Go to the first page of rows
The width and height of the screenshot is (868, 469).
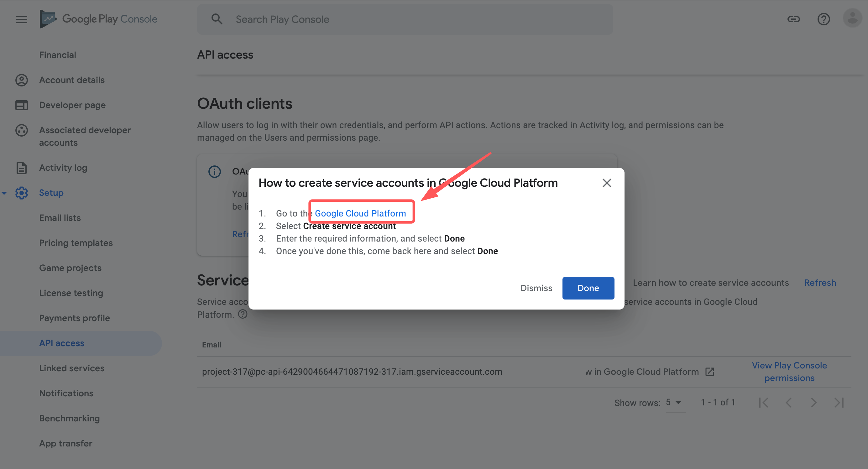click(764, 402)
